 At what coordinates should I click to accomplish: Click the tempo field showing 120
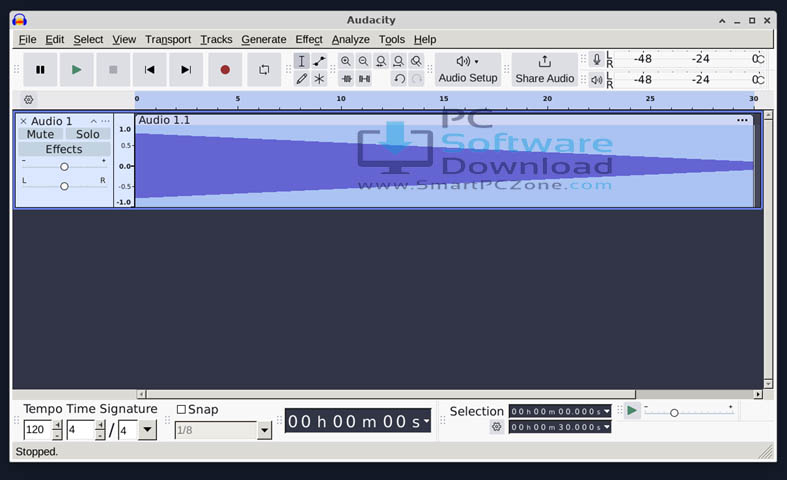tap(38, 430)
